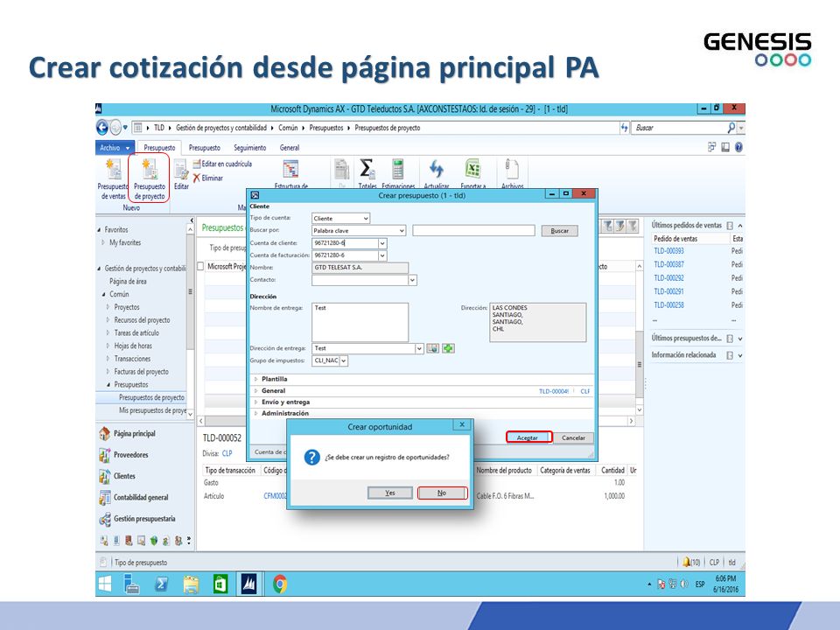Open the Cuenta de facturación dropdown arrow
The width and height of the screenshot is (840, 630).
382,255
